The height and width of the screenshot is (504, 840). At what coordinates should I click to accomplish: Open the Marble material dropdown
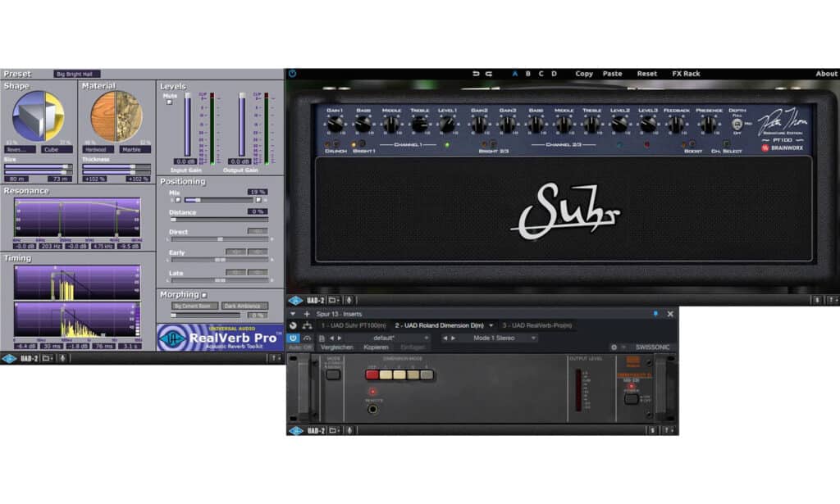tap(135, 150)
